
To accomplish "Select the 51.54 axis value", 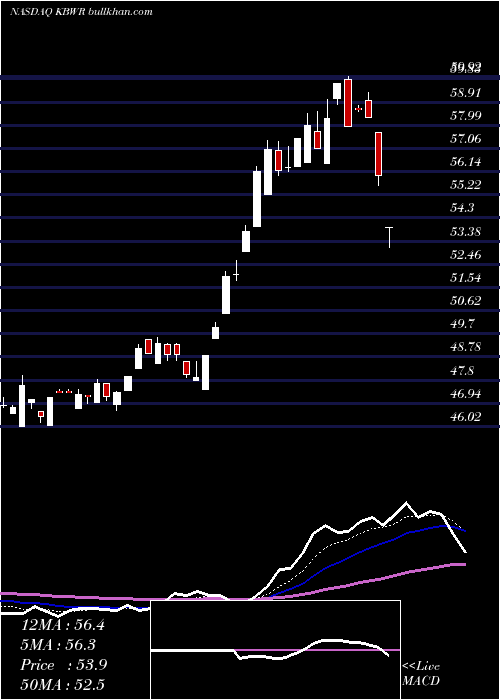I will [x=466, y=278].
